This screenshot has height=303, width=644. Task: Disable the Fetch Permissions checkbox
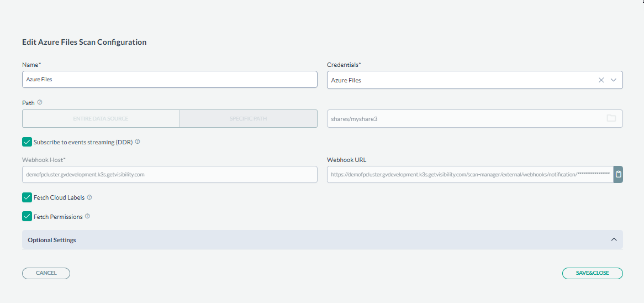tap(27, 217)
